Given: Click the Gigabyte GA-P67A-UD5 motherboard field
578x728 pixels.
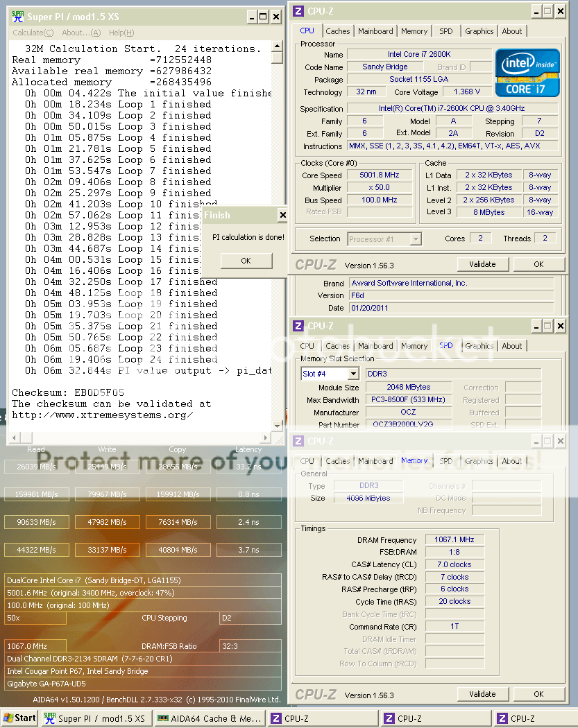Looking at the screenshot, I should pos(143,684).
